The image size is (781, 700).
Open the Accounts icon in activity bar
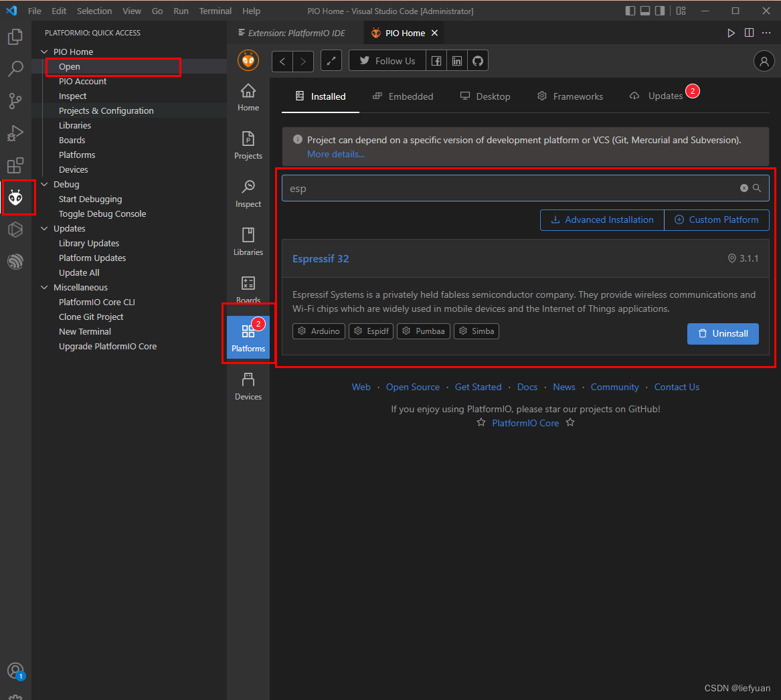pyautogui.click(x=15, y=671)
